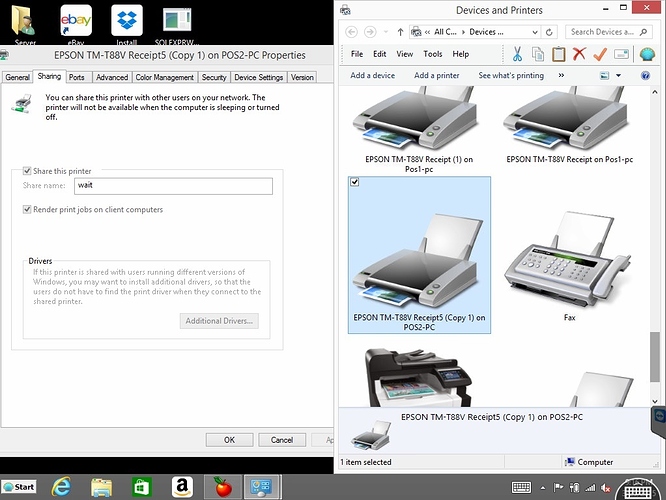This screenshot has width=666, height=500.
Task: Click the Start button
Action: 19,487
